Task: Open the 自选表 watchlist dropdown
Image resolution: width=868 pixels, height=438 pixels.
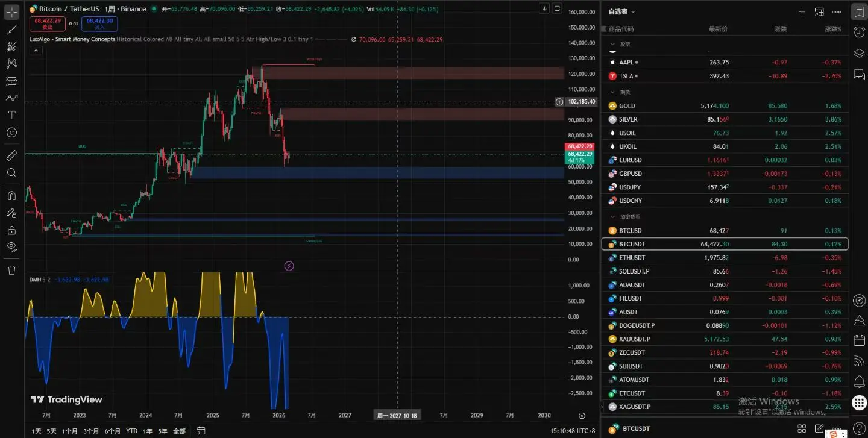Action: (622, 11)
